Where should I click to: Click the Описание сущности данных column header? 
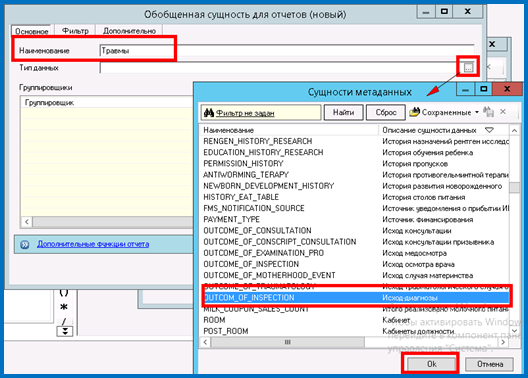point(444,130)
